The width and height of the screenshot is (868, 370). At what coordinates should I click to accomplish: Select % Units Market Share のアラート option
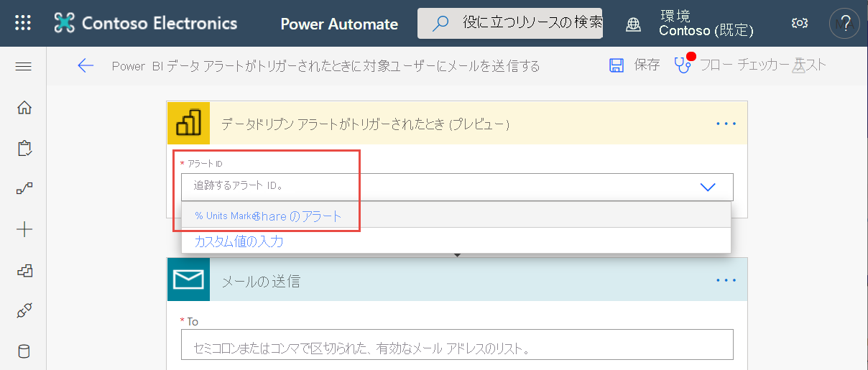pyautogui.click(x=456, y=216)
